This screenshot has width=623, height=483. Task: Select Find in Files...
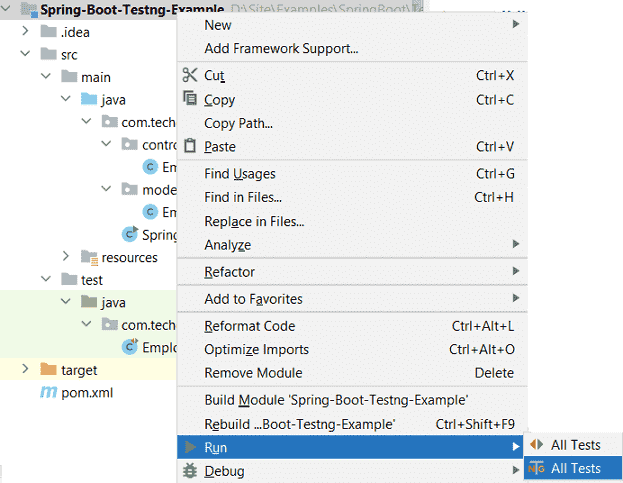pyautogui.click(x=352, y=197)
